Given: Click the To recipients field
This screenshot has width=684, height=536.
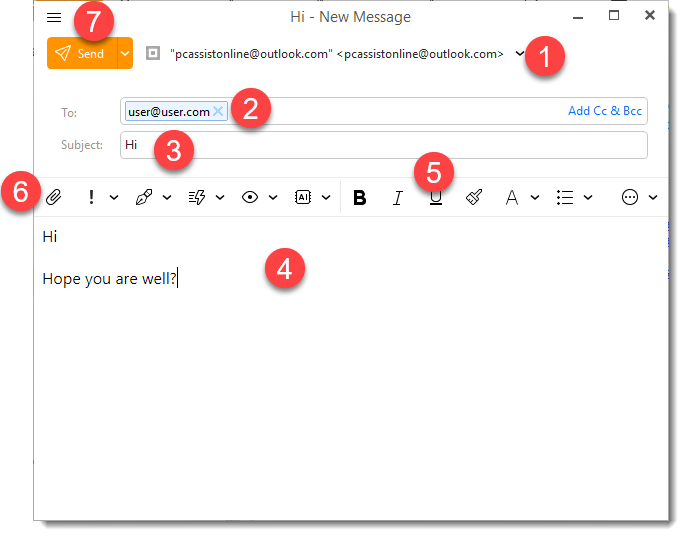Looking at the screenshot, I should (x=383, y=111).
